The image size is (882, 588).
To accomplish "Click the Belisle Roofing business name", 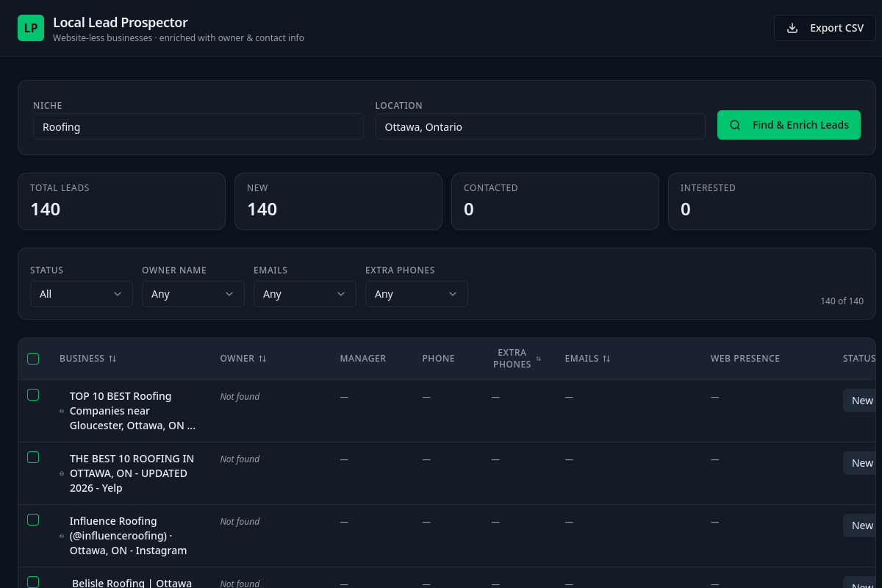I will [132, 583].
